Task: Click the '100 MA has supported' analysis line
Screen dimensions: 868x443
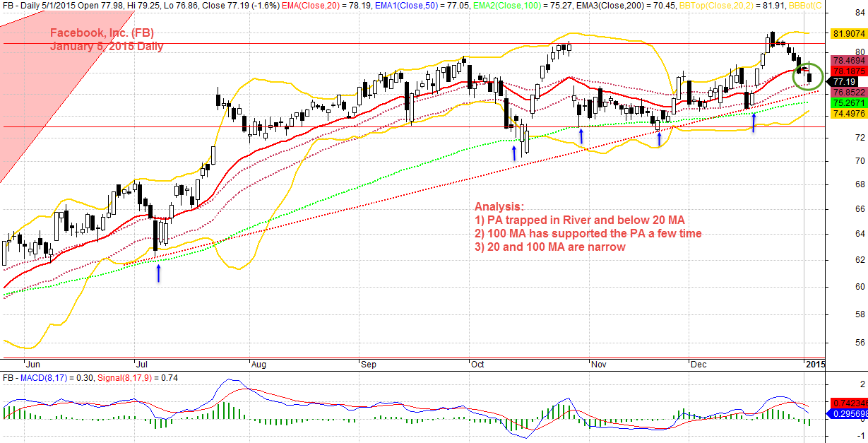Action: pyautogui.click(x=588, y=233)
